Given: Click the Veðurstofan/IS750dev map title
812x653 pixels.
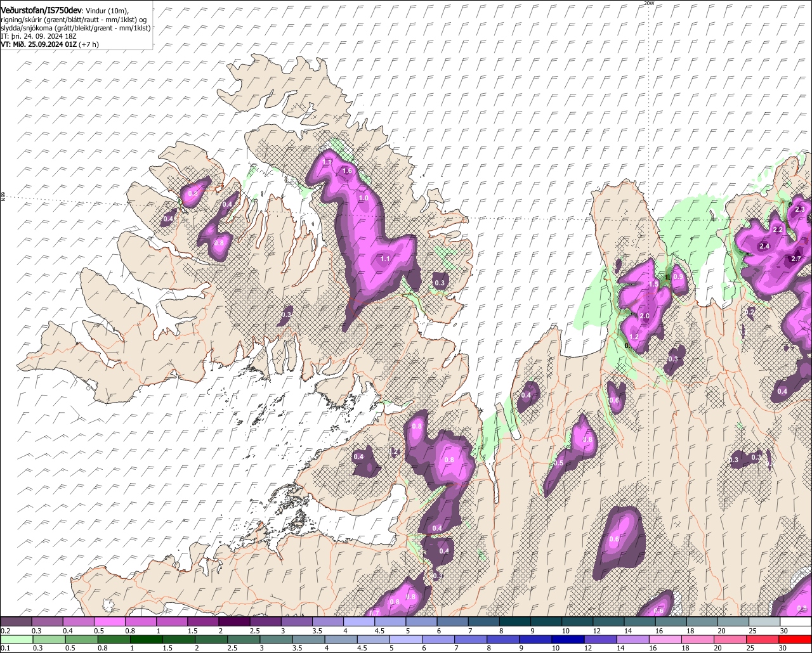Looking at the screenshot, I should [41, 10].
